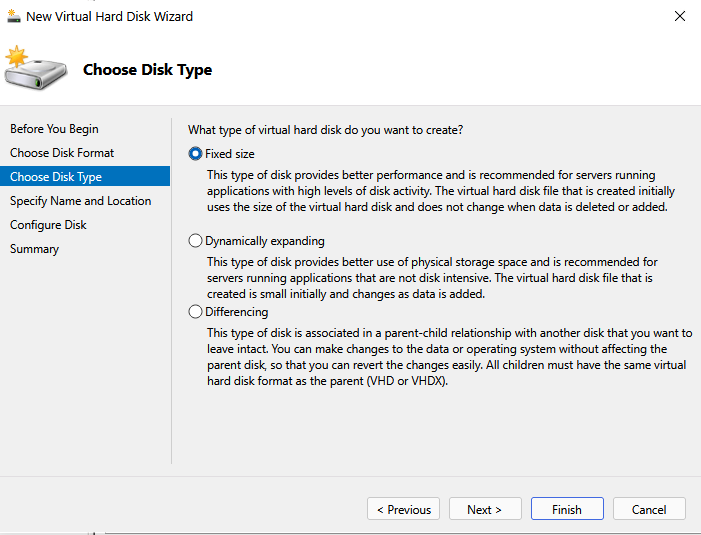This screenshot has height=535, width=701.
Task: Click the Differencing description paragraph
Action: coord(449,357)
